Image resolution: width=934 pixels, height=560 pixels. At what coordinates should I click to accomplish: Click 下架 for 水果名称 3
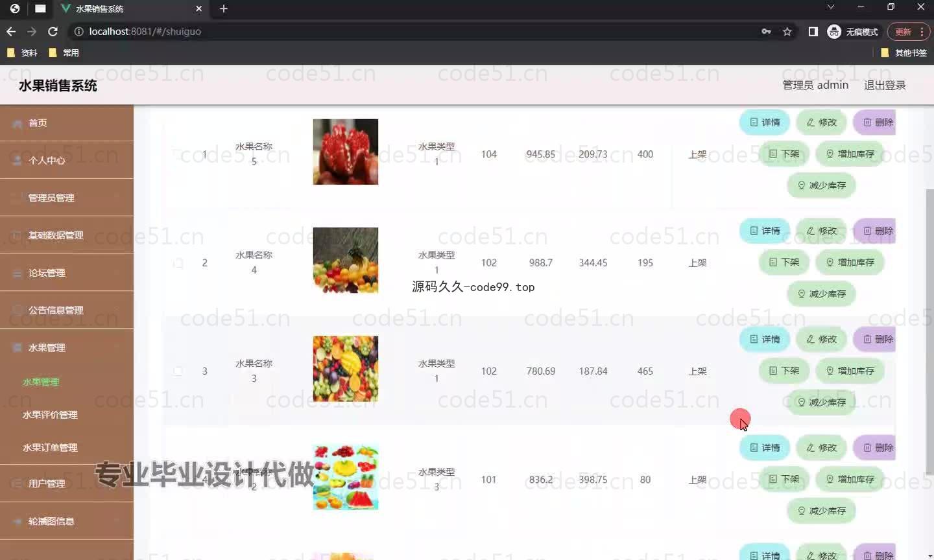[x=784, y=371]
